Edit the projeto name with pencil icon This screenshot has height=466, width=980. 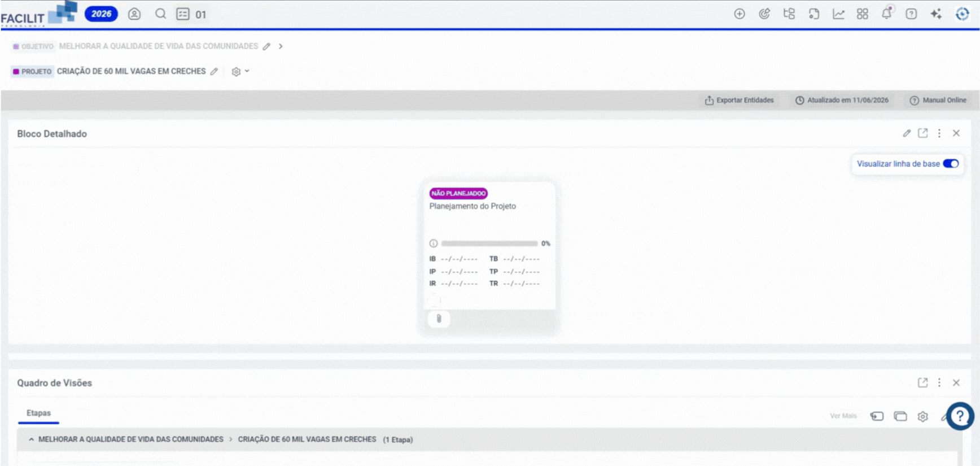(214, 72)
